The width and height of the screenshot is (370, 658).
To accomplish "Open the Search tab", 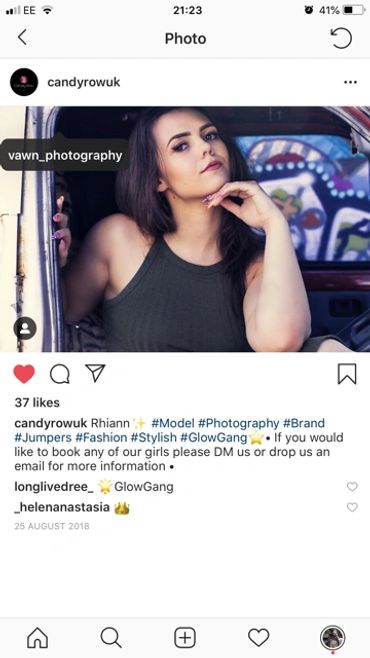I will tap(111, 638).
